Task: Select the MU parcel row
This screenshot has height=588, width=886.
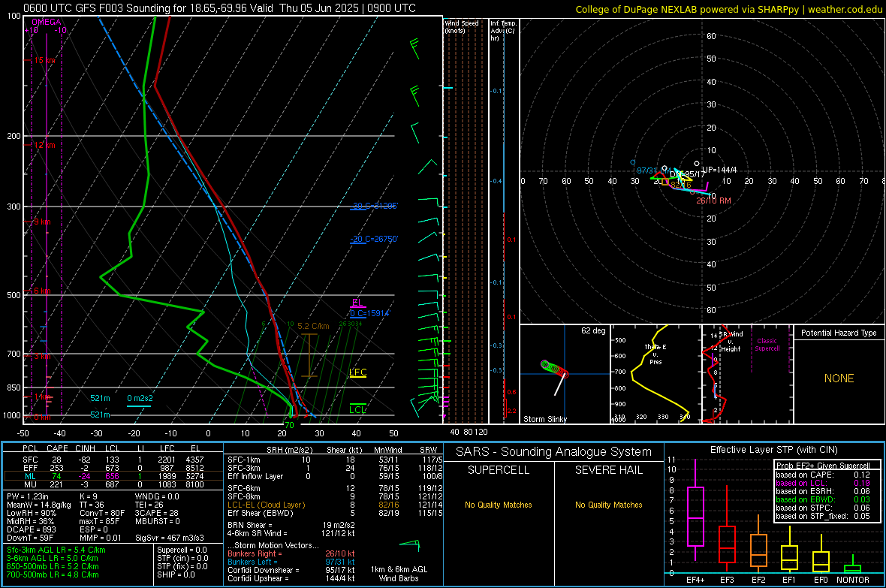Action: pyautogui.click(x=113, y=484)
